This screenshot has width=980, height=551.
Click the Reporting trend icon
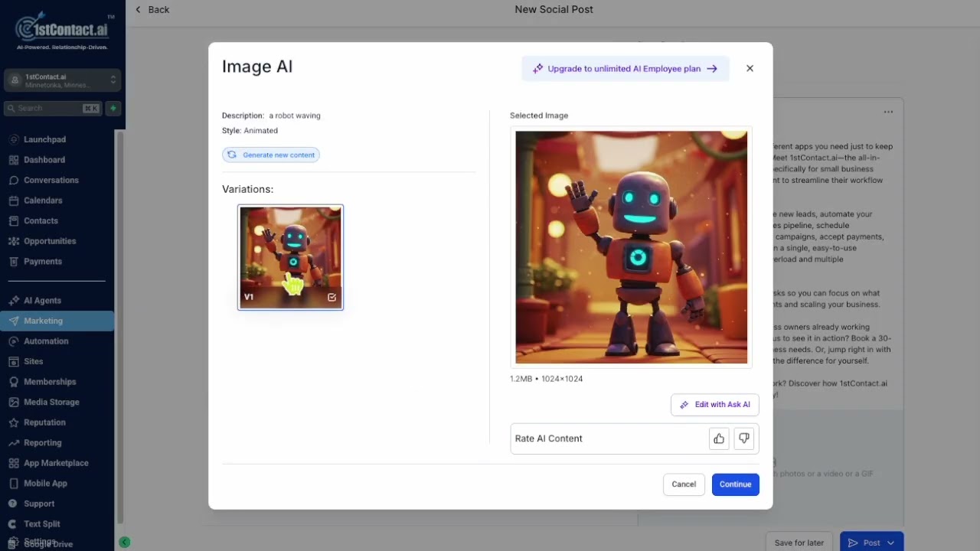point(14,443)
